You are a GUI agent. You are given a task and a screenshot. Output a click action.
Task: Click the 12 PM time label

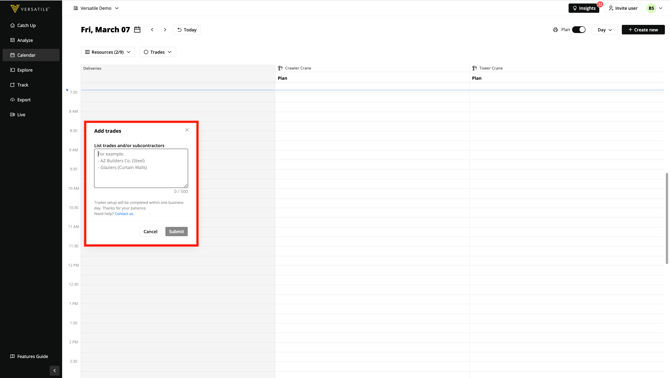click(x=73, y=265)
